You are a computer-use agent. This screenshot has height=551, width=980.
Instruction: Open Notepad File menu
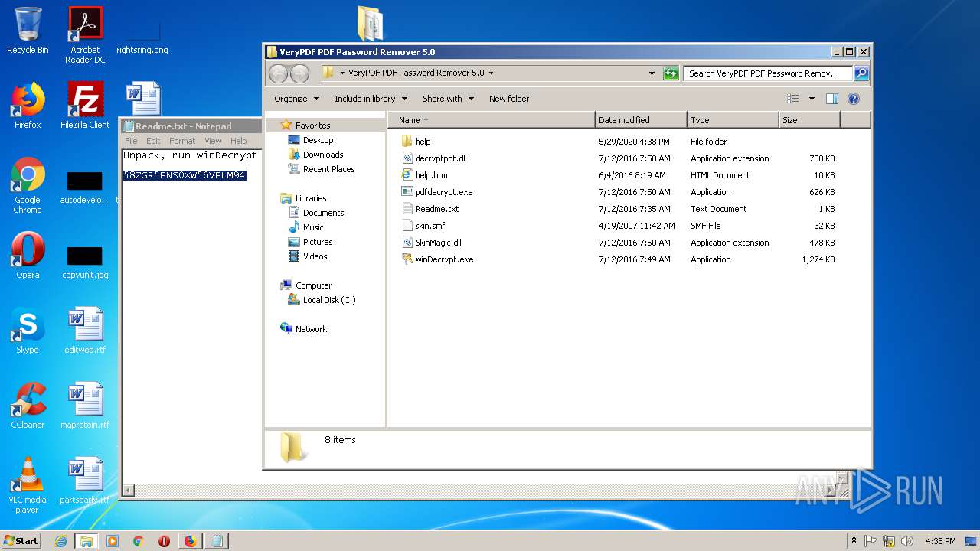131,141
